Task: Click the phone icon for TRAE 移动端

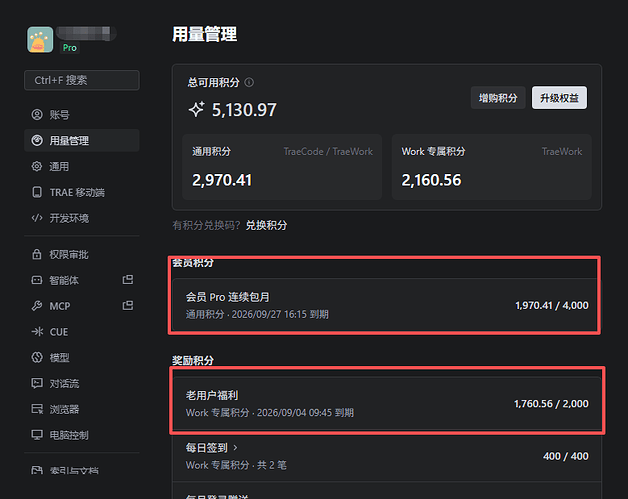Action: click(37, 192)
